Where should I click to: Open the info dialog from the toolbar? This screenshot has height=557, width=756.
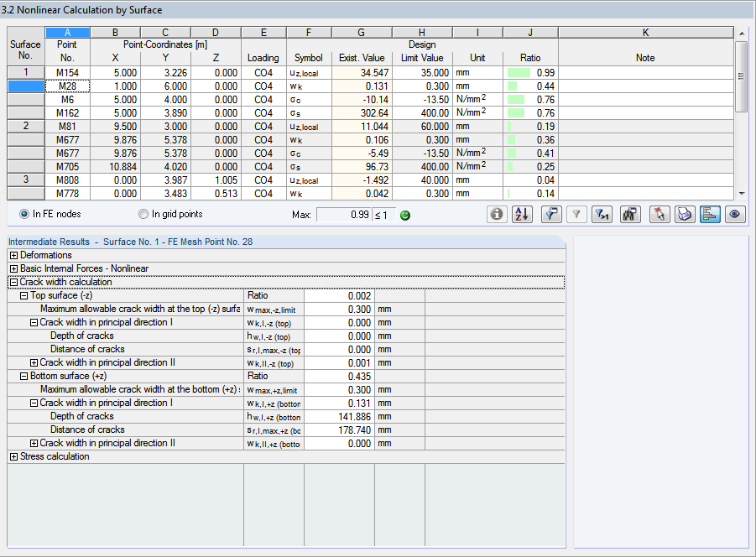(x=497, y=214)
